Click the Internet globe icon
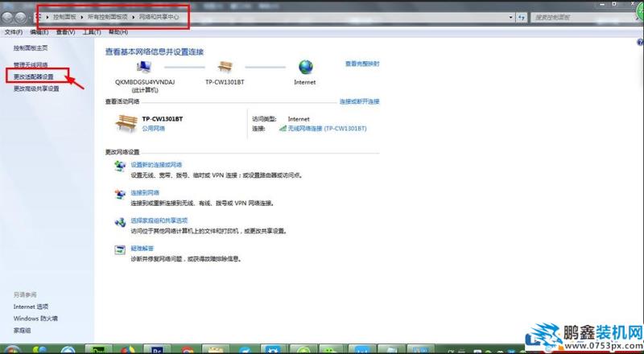The image size is (644, 354). click(x=305, y=68)
